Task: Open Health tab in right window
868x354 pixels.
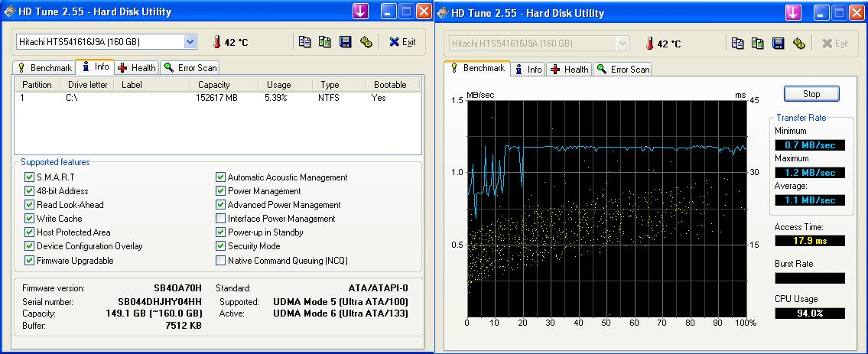Action: [570, 70]
